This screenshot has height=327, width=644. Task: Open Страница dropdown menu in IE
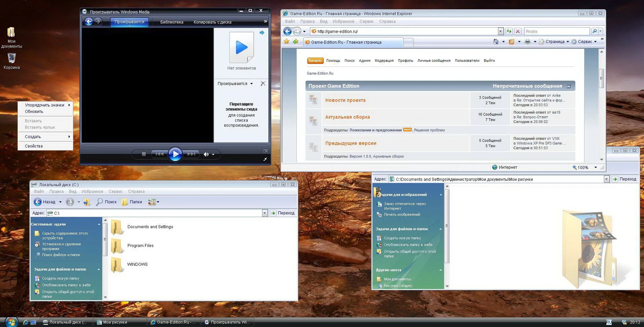point(554,42)
